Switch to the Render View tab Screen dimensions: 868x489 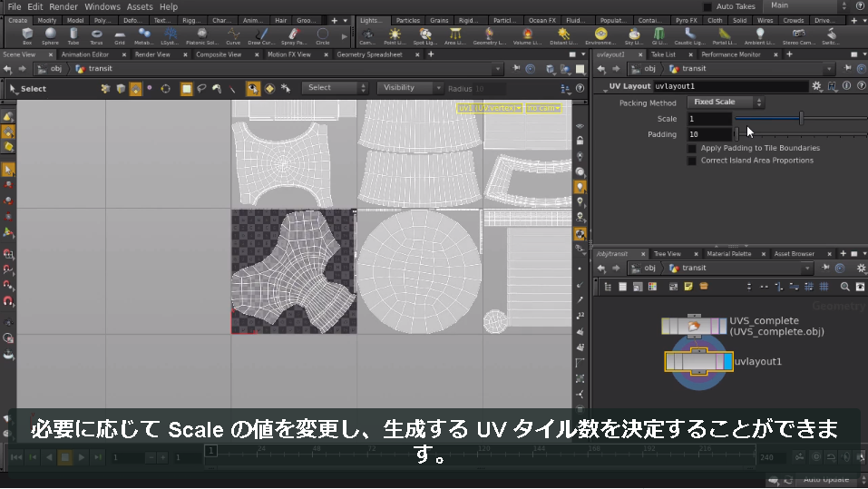(152, 54)
